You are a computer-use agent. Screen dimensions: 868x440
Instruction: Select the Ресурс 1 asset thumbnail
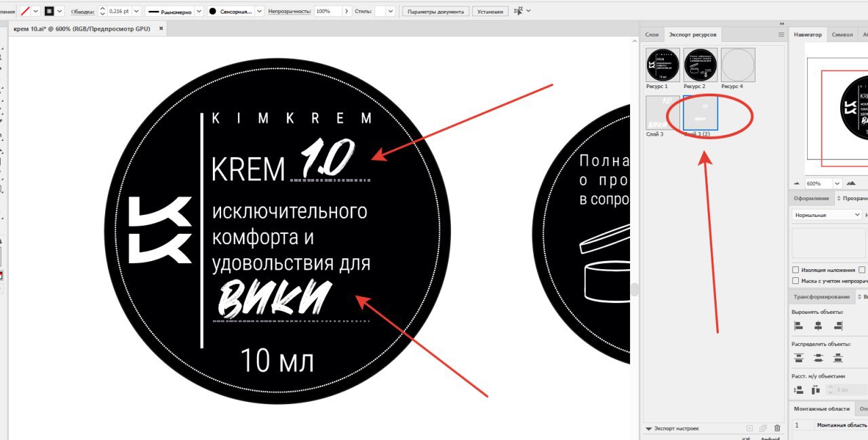click(x=663, y=65)
